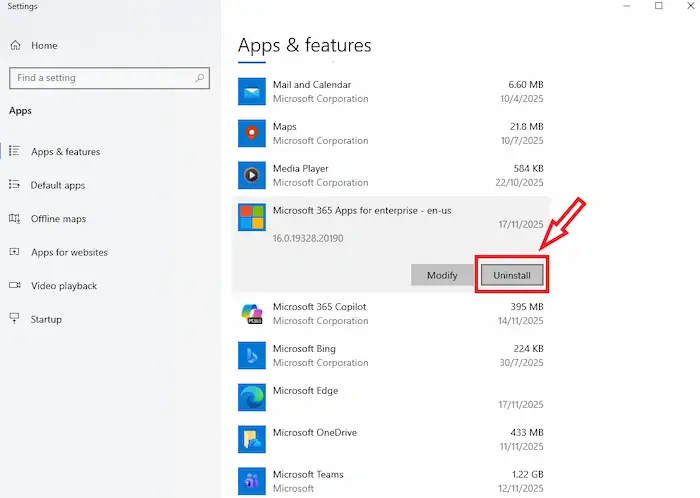Click the search magnifier icon
Viewport: 700px width, 498px height.
[x=200, y=78]
